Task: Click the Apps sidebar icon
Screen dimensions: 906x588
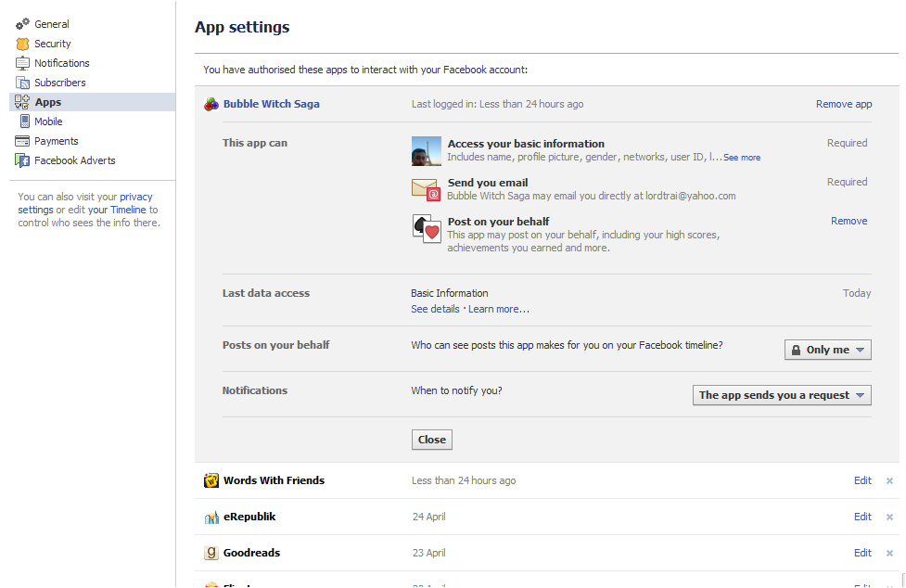Action: point(22,102)
